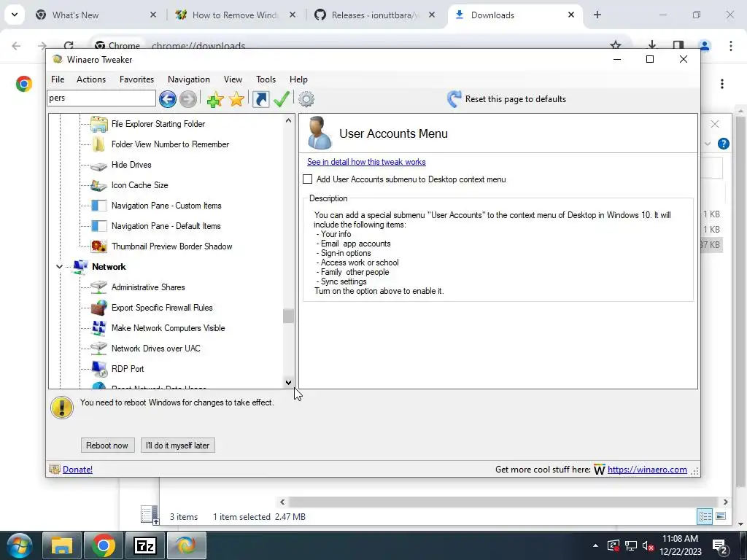Image resolution: width=747 pixels, height=560 pixels.
Task: Click the create shortcut icon in the toolbar
Action: [x=260, y=99]
